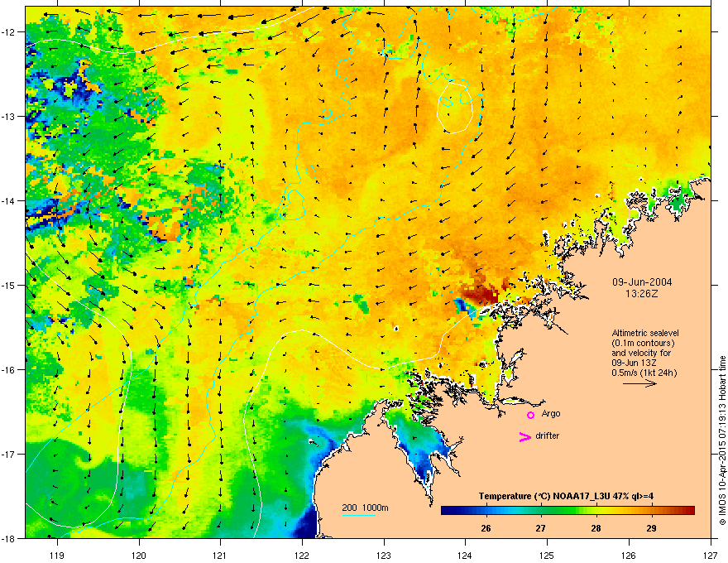
Task: Click the date text 09-Jun-2004
Action: tap(642, 282)
